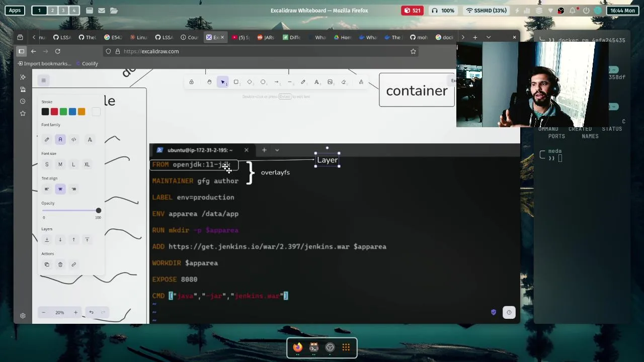Click the opacity slider handle

[98, 211]
